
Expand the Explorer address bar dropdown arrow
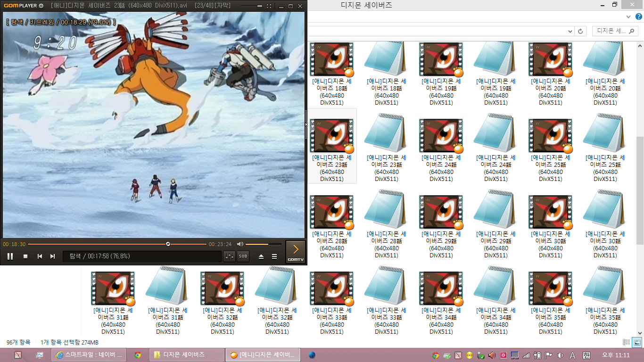[570, 31]
